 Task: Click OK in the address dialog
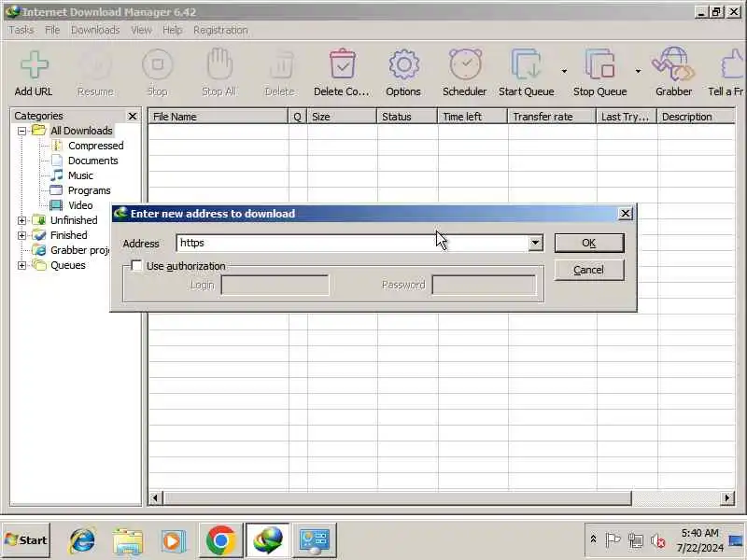(589, 243)
